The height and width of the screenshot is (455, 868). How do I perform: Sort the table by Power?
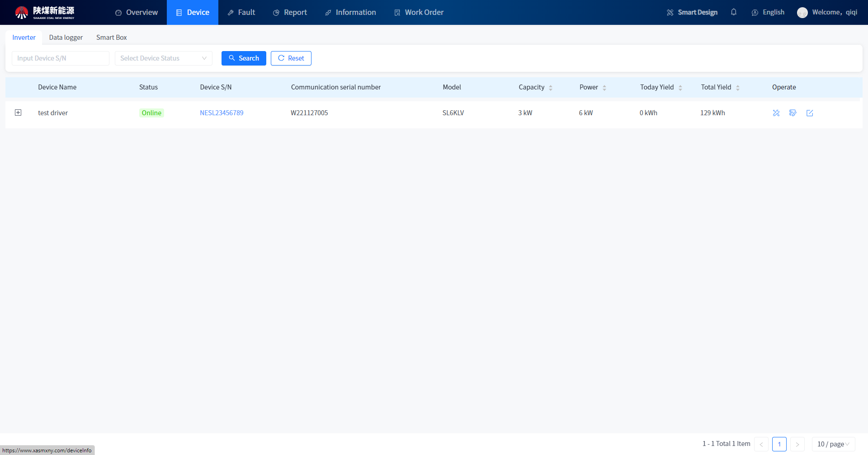[604, 88]
